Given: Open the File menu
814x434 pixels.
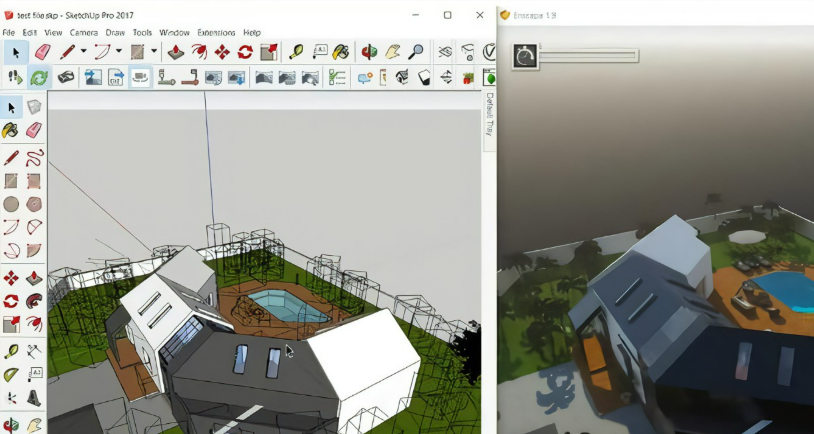Looking at the screenshot, I should point(9,32).
